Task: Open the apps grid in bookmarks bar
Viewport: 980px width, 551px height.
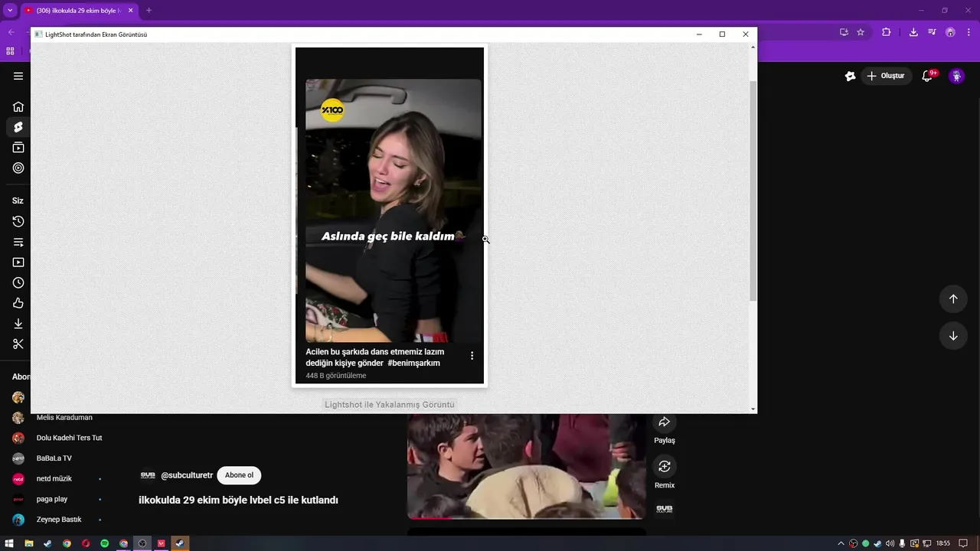Action: (x=10, y=51)
